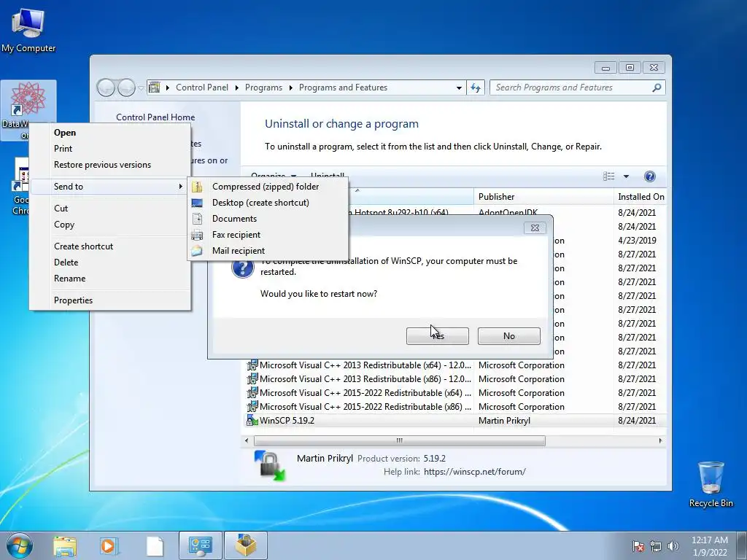Expand arrow after Control Panel breadcrumb
The width and height of the screenshot is (747, 560).
(237, 87)
